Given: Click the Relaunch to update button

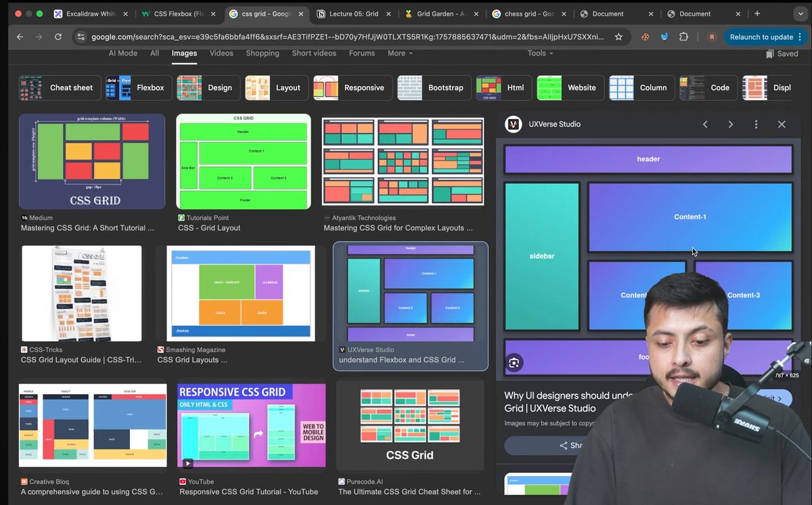Looking at the screenshot, I should (x=766, y=37).
